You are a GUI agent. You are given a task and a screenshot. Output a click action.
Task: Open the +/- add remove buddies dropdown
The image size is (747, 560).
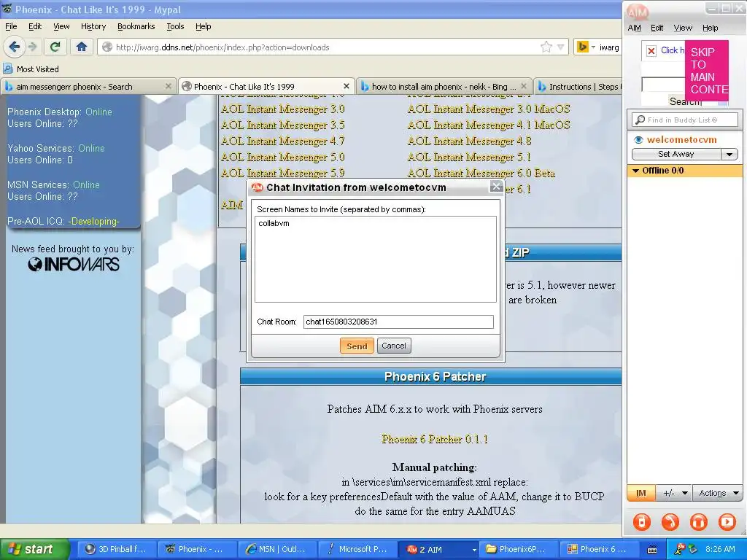[674, 494]
